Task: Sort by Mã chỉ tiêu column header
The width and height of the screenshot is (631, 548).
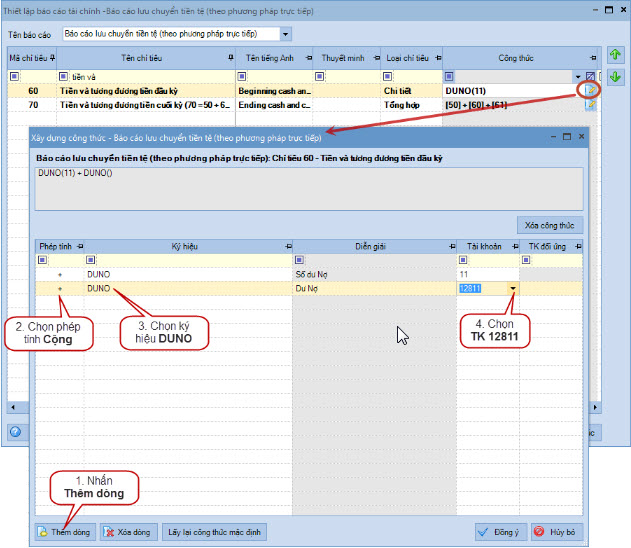Action: [28, 58]
